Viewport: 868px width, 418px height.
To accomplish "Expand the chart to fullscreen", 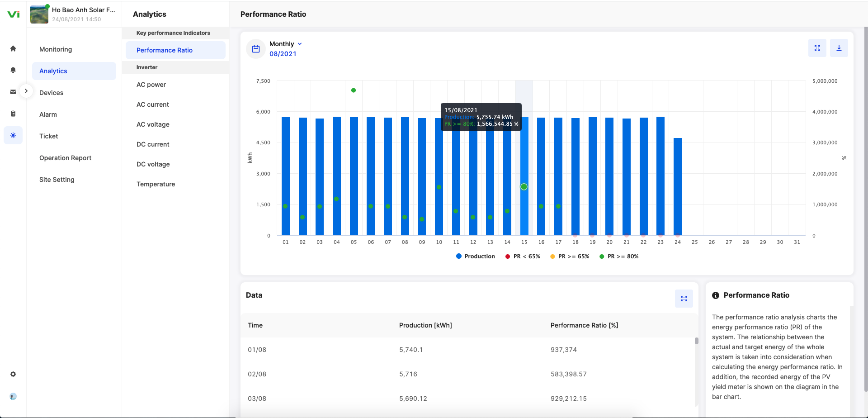I will coord(817,48).
